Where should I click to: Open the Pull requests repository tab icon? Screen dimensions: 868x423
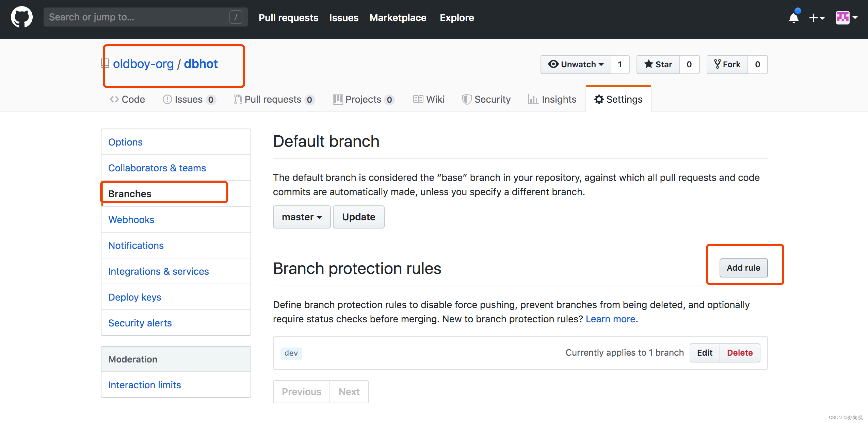(x=238, y=99)
